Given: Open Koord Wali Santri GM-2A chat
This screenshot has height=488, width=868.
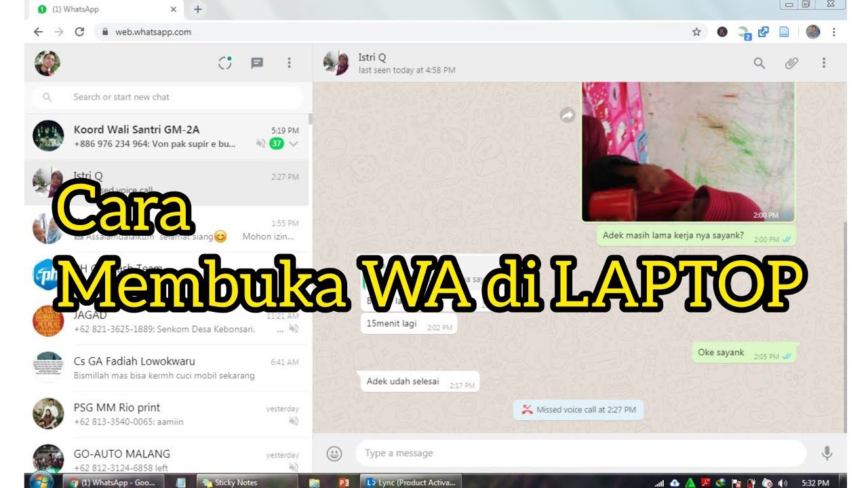Looking at the screenshot, I should pos(167,136).
